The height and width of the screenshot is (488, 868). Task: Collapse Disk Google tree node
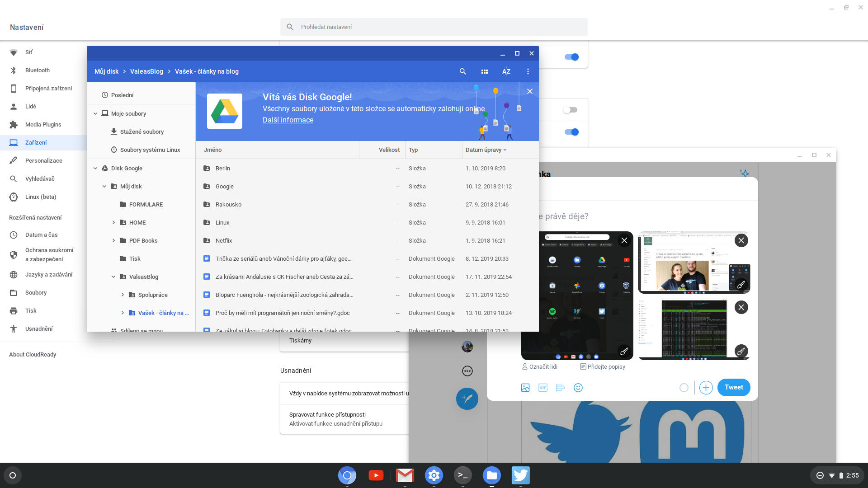tap(95, 168)
